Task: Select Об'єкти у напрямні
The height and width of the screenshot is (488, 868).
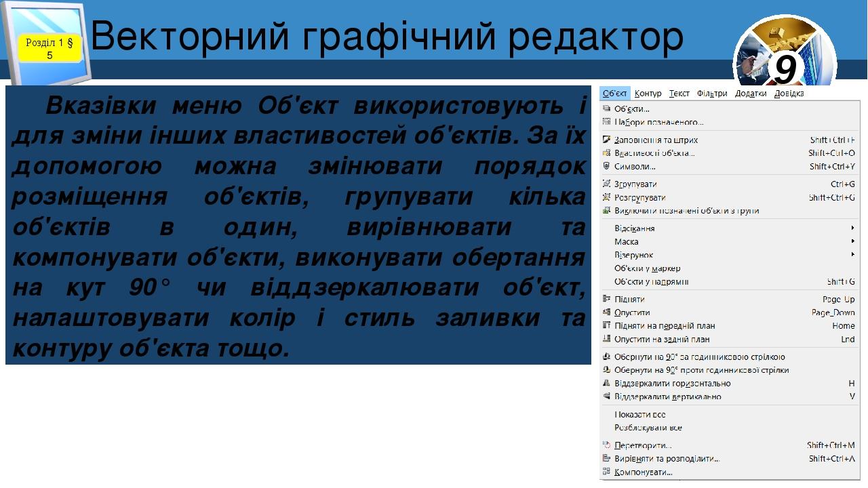Action: coord(651,282)
